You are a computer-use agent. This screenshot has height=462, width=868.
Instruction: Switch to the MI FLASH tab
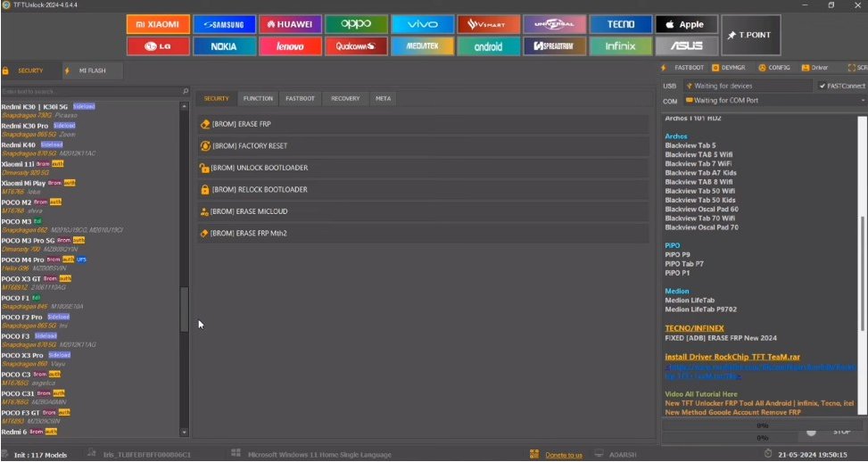tap(93, 70)
